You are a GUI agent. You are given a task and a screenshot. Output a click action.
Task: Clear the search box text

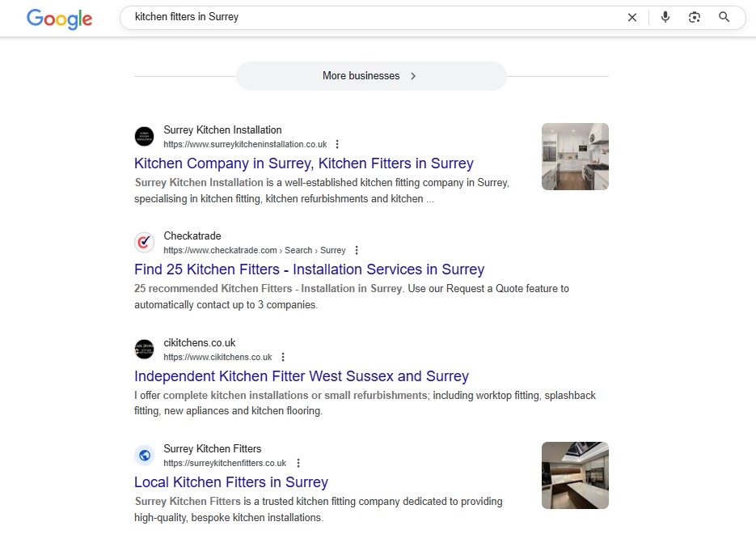pos(632,17)
